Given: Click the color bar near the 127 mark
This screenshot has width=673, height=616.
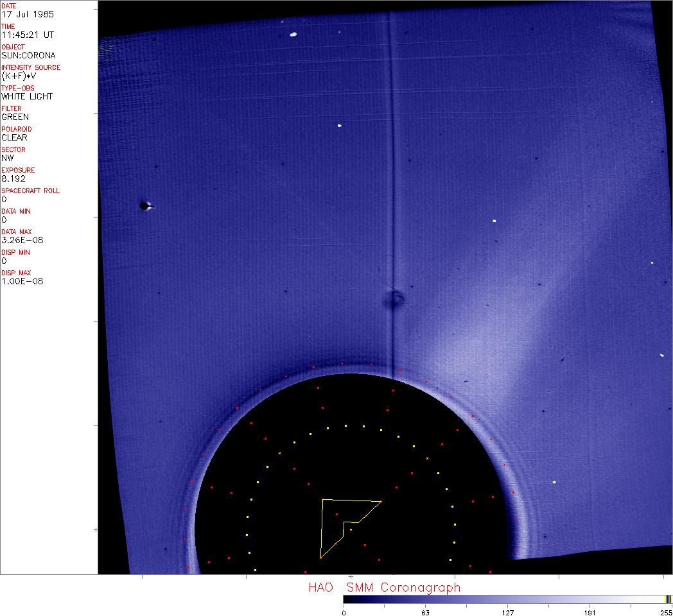Looking at the screenshot, I should click(x=507, y=599).
